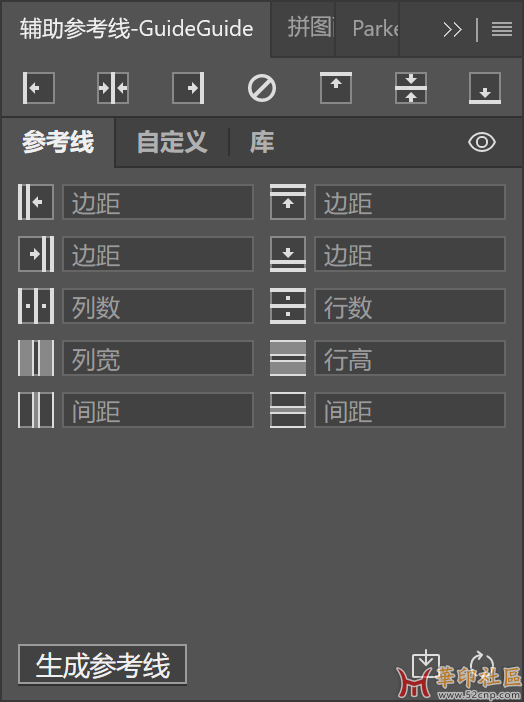
Task: Add guide to bottom edge
Action: 485,88
